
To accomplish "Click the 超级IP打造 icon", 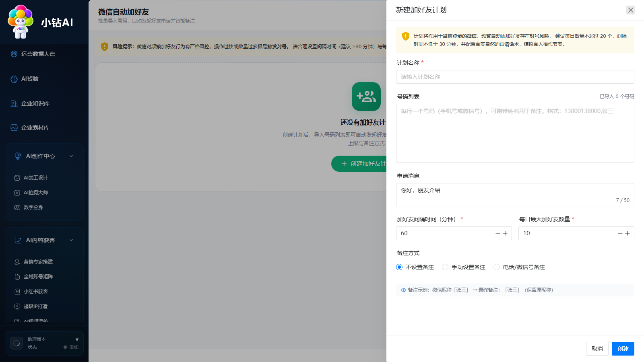I will coord(17,306).
